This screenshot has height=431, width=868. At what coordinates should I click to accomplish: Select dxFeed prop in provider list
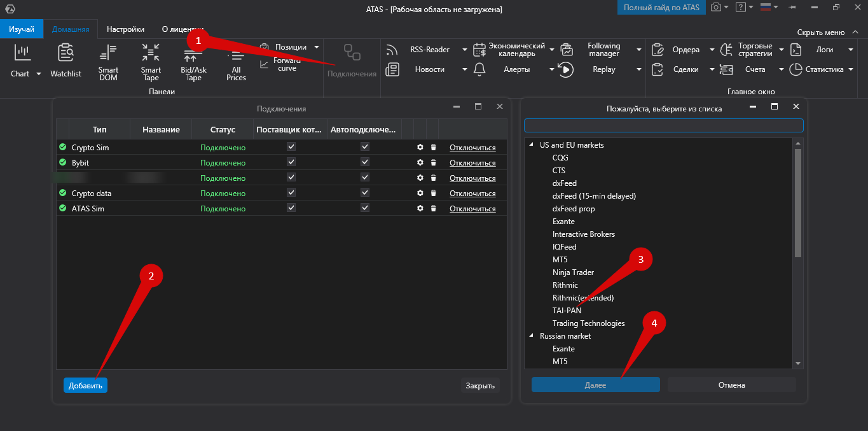tap(574, 209)
